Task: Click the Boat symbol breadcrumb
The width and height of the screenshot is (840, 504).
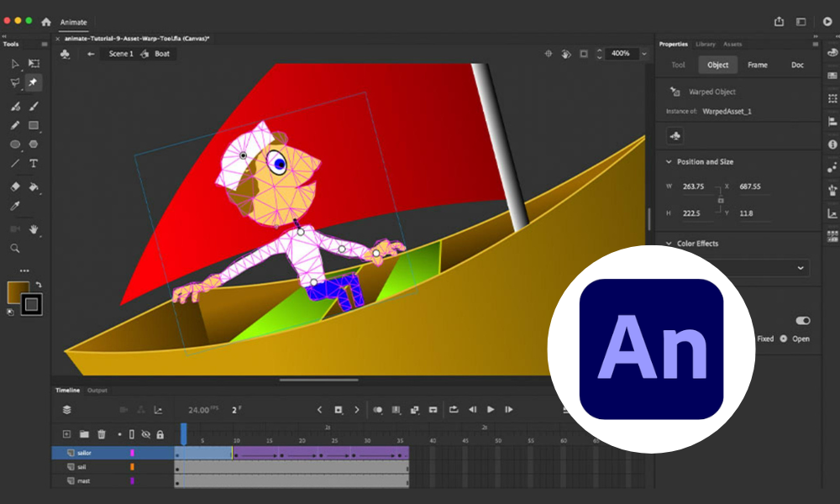Action: (x=160, y=53)
